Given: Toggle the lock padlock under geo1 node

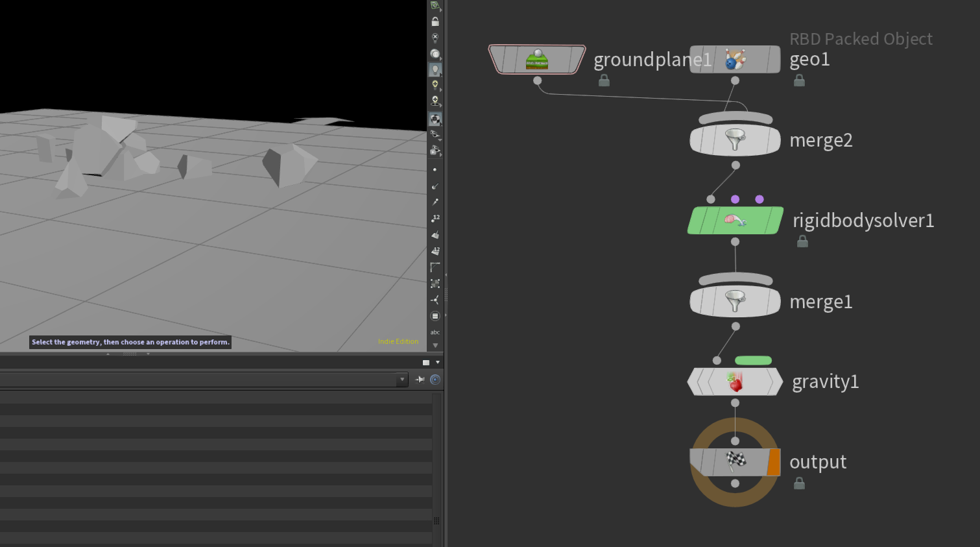Looking at the screenshot, I should pos(799,80).
